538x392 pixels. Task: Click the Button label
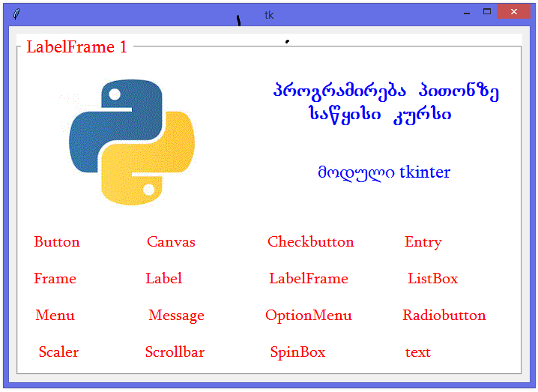coord(57,242)
